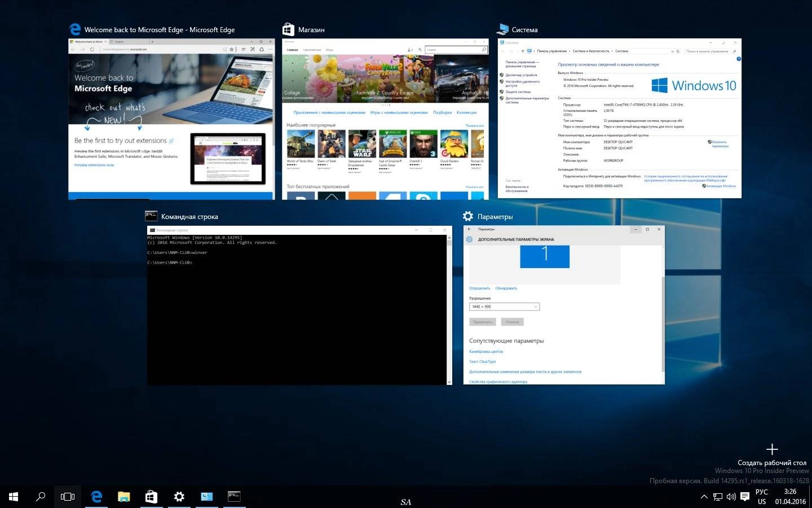Click the Обнаружить link in Параметры
This screenshot has width=812, height=508.
(x=506, y=288)
